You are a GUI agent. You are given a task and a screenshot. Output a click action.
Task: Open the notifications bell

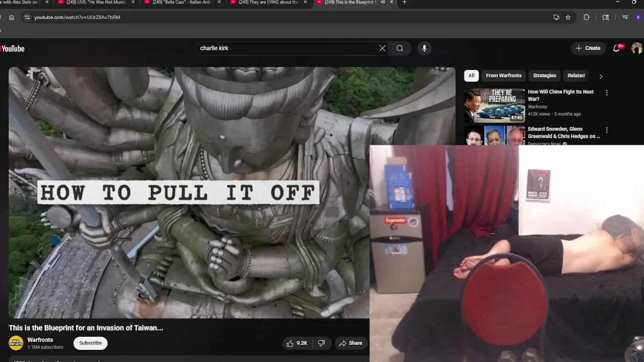coord(616,48)
